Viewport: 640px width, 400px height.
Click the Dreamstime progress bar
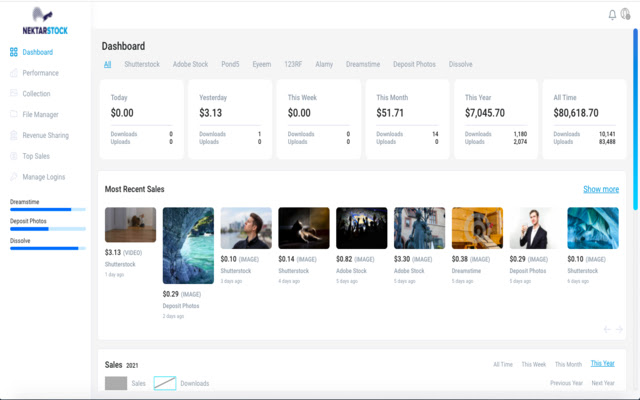(x=48, y=209)
